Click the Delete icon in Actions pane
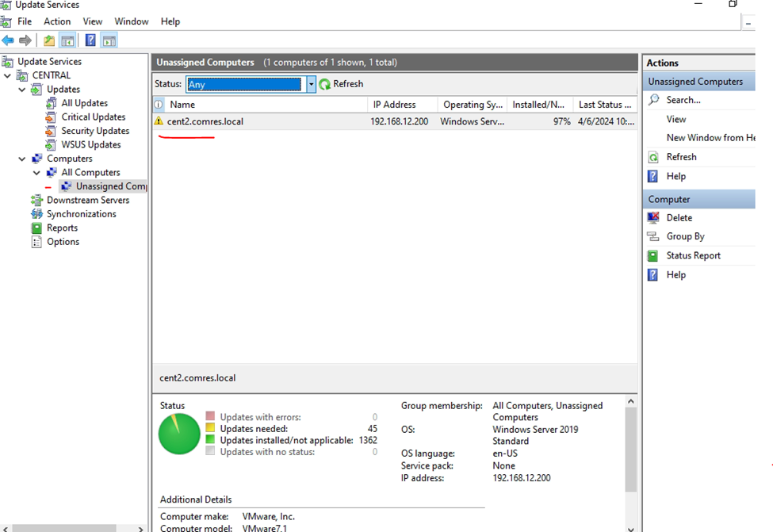This screenshot has height=532, width=773. coord(653,218)
